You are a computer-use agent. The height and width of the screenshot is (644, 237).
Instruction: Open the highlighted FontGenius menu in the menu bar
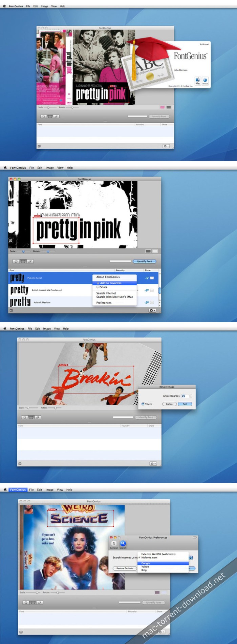pos(18,490)
